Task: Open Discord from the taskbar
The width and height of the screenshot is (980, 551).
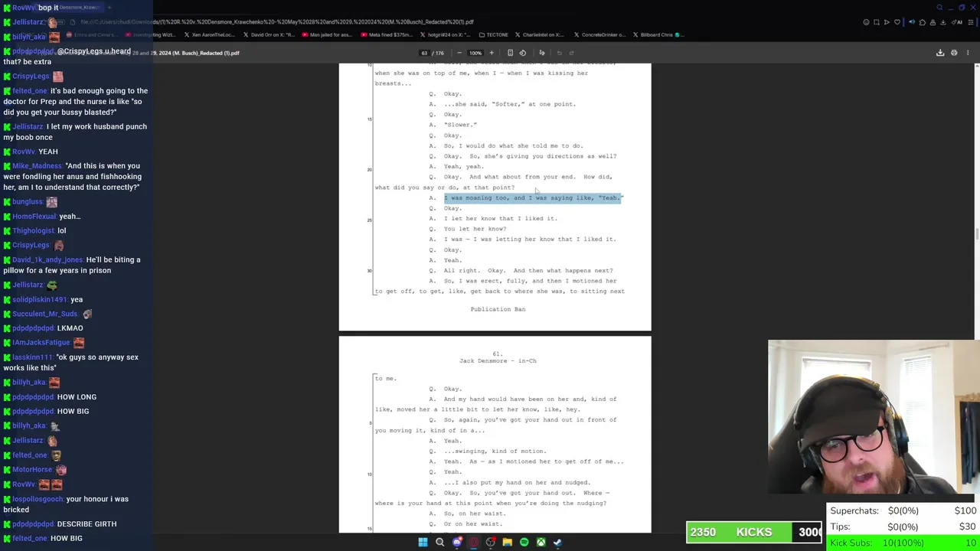Action: tap(457, 543)
